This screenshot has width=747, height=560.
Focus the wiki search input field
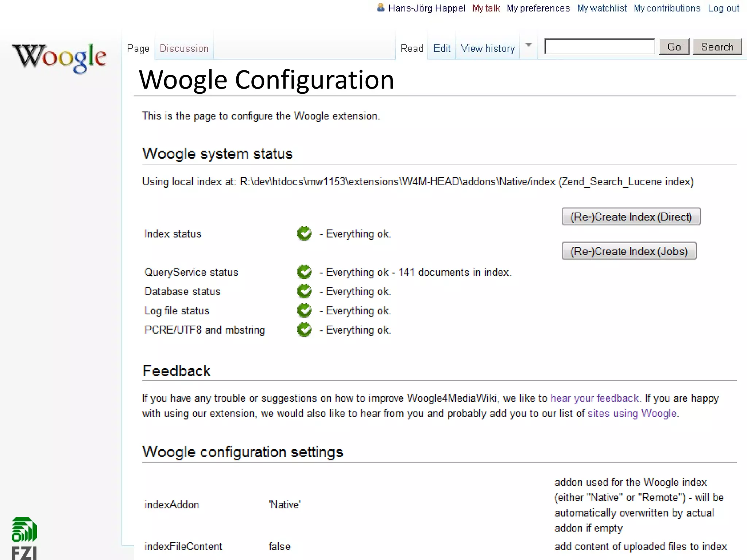[600, 46]
